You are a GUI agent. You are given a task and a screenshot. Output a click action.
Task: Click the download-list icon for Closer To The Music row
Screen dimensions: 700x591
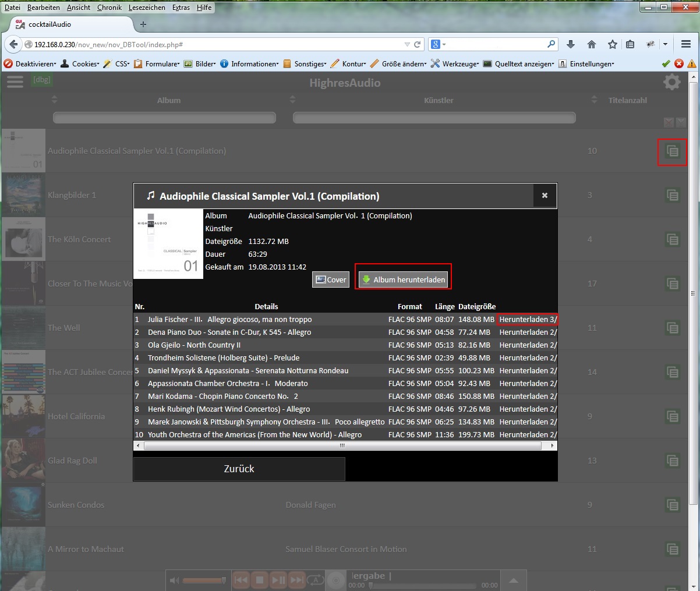[x=673, y=284]
